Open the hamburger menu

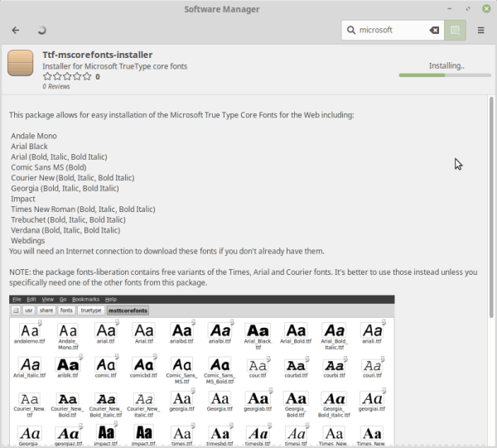coord(480,30)
